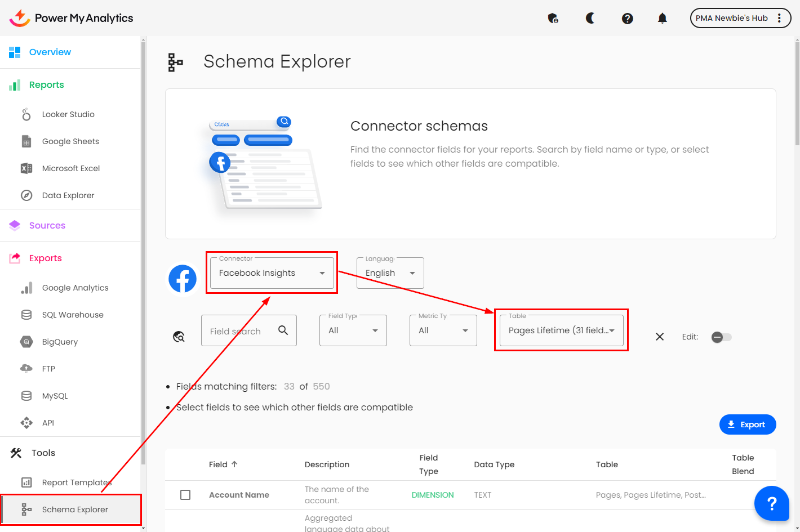Click the magnifier icon in Field search

tap(283, 330)
